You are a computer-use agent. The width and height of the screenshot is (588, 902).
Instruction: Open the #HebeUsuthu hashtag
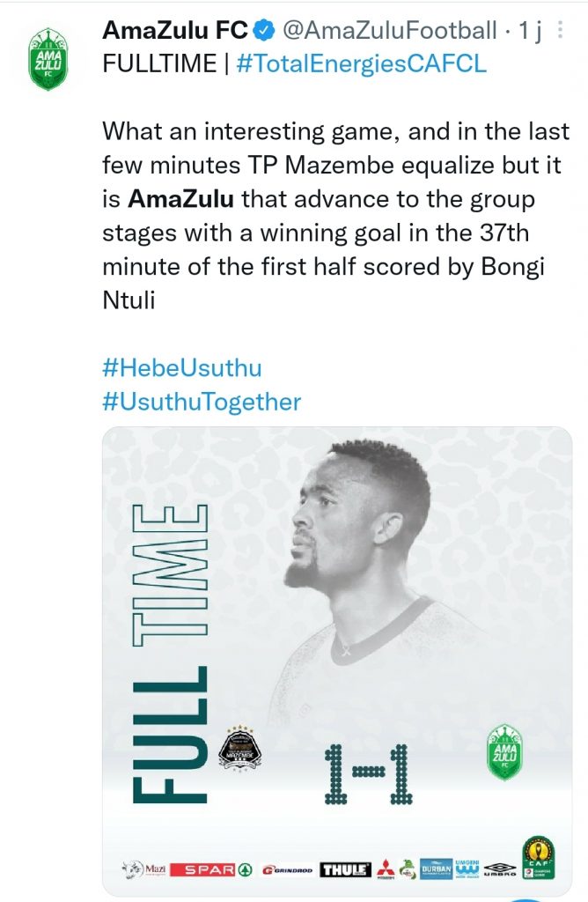pos(181,367)
